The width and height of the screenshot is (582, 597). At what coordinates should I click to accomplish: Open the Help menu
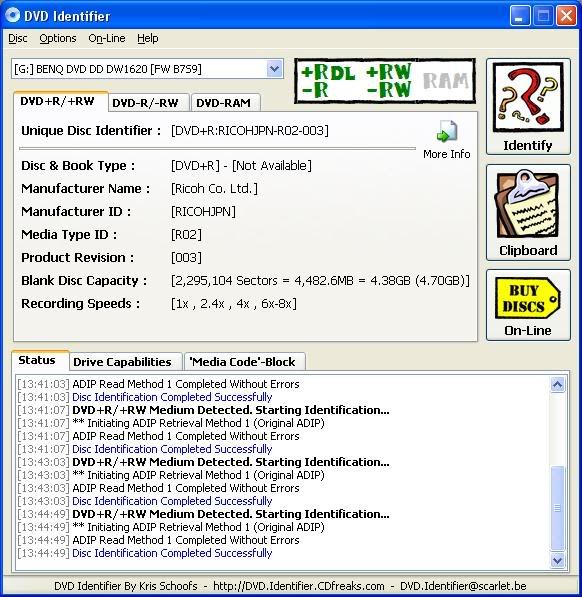coord(148,38)
